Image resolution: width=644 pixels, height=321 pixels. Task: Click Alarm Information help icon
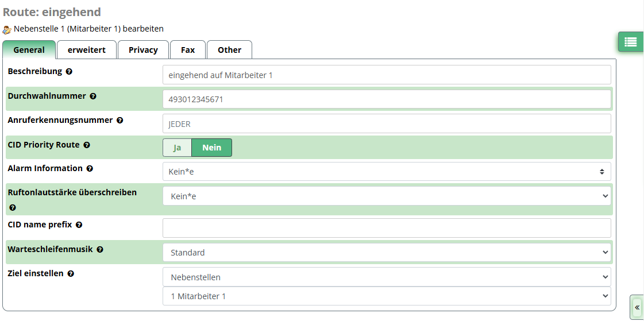point(90,169)
